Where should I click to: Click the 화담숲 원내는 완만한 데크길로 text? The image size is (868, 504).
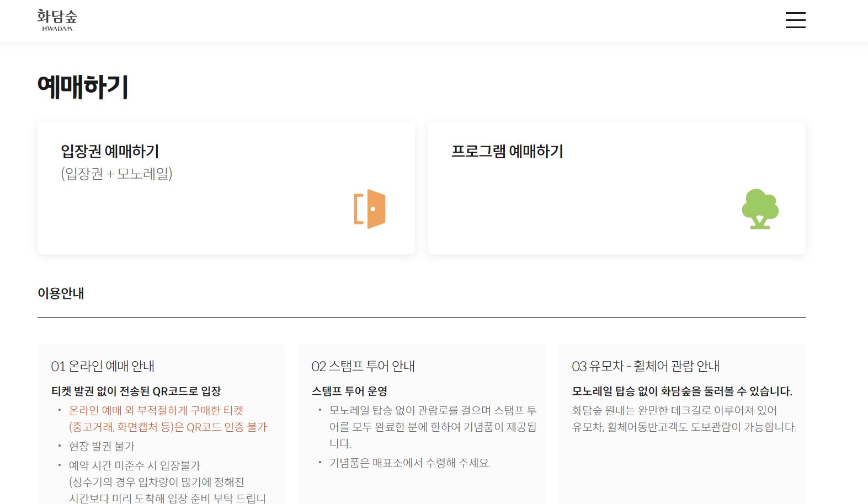pyautogui.click(x=684, y=419)
